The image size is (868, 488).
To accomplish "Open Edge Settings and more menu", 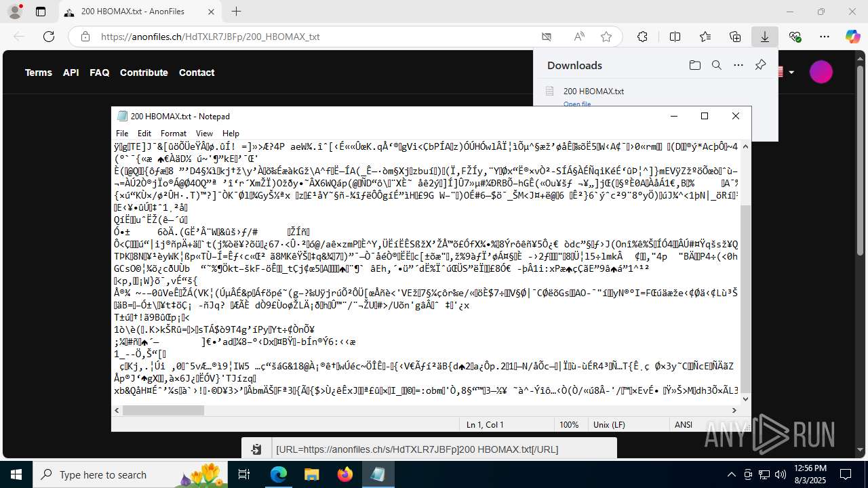I will pyautogui.click(x=825, y=37).
